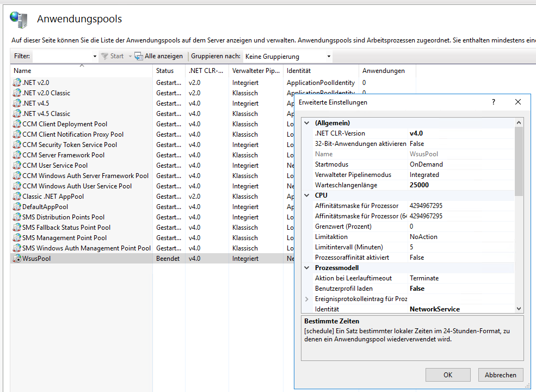Click the Start label in filter bar
The height and width of the screenshot is (392, 536).
tap(117, 56)
